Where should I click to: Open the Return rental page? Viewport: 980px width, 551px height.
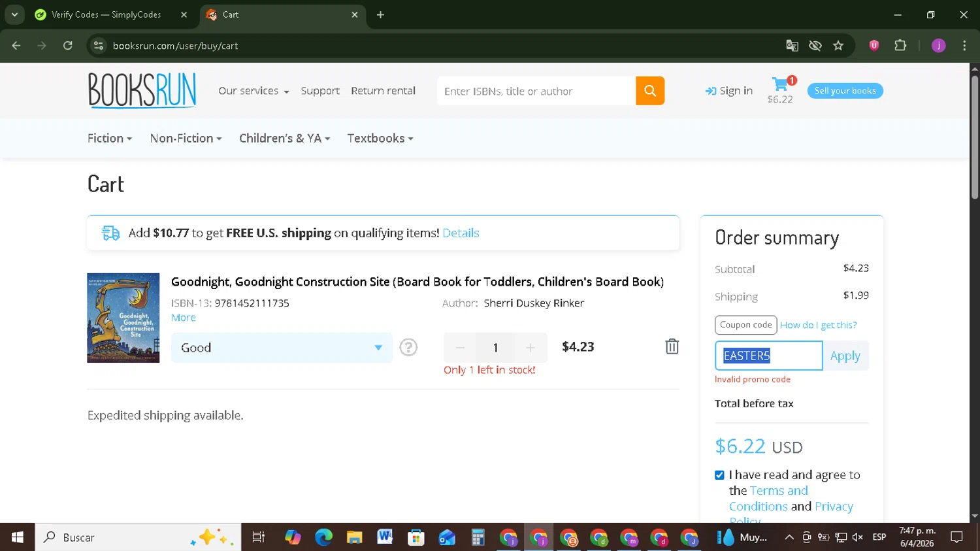point(383,91)
